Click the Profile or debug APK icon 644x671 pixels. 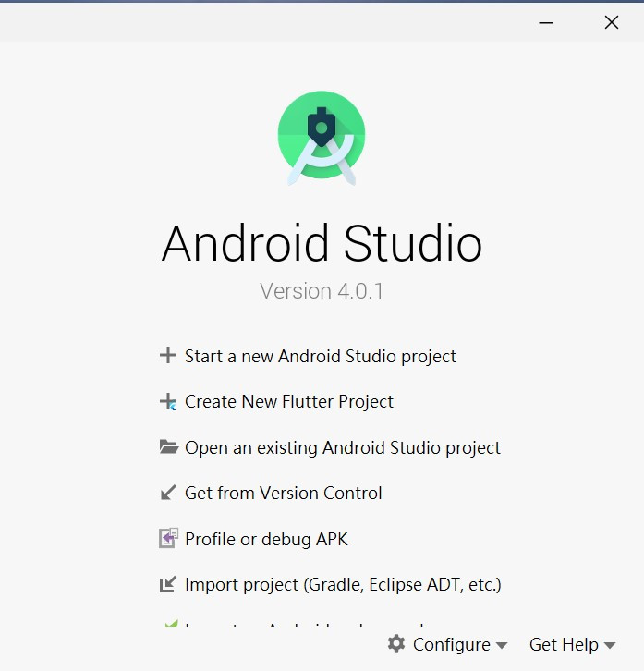168,538
